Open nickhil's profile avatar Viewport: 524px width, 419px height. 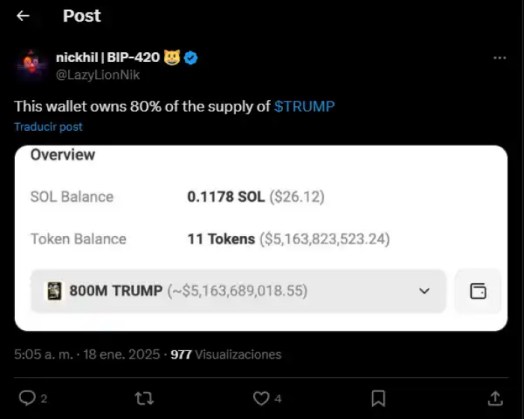(31, 65)
